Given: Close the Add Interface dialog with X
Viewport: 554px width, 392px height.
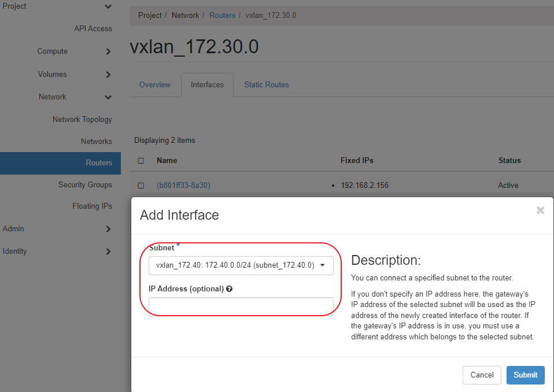Looking at the screenshot, I should [x=540, y=210].
